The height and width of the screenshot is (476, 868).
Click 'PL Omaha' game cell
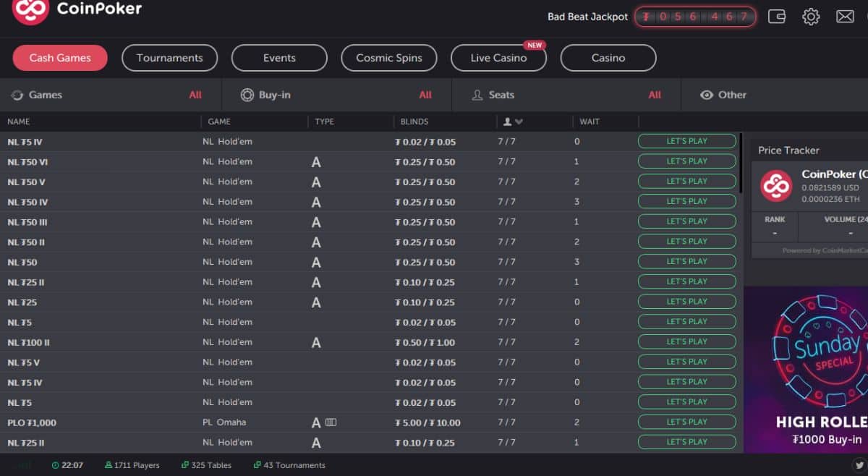click(x=224, y=422)
